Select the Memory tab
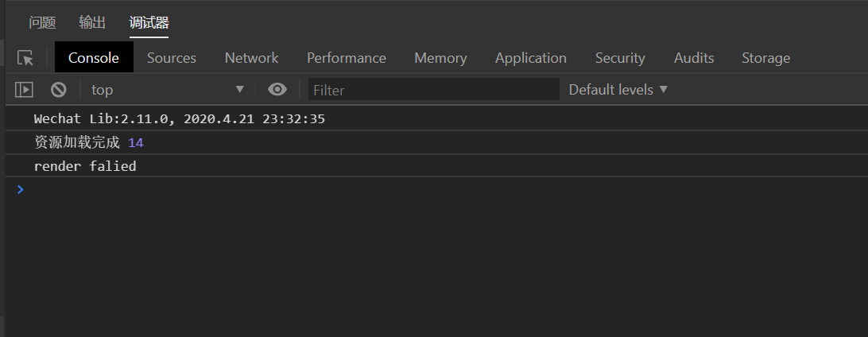Screen dimensions: 868x337 (440, 58)
